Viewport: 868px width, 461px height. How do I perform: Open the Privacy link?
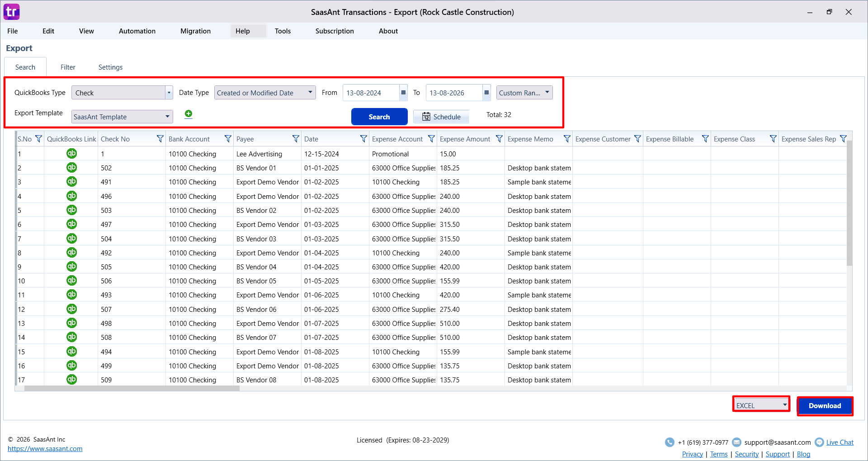tap(693, 454)
